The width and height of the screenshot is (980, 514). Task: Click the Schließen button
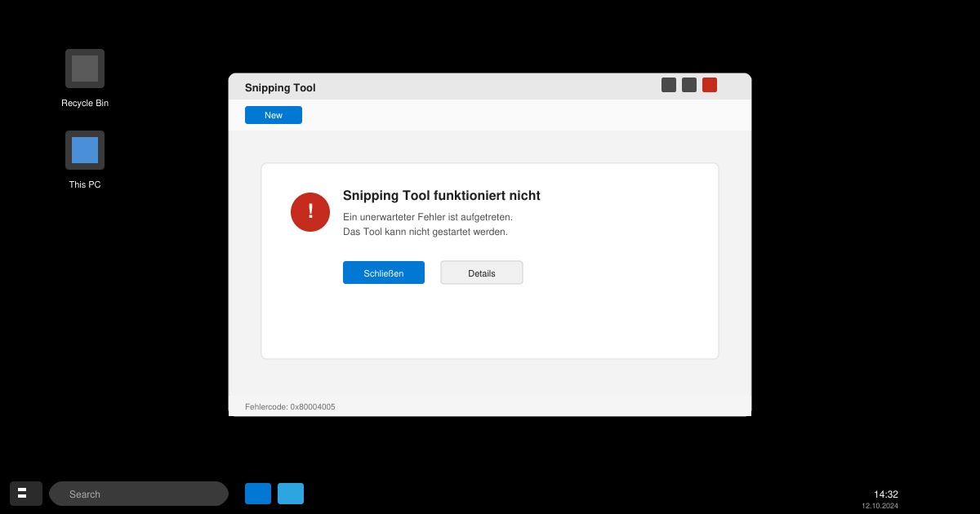[x=384, y=273]
